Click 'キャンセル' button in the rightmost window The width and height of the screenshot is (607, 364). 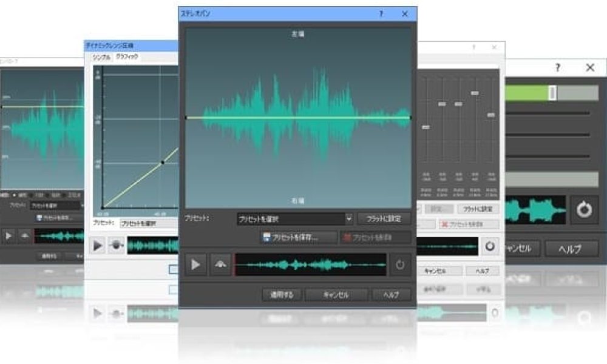click(x=523, y=248)
